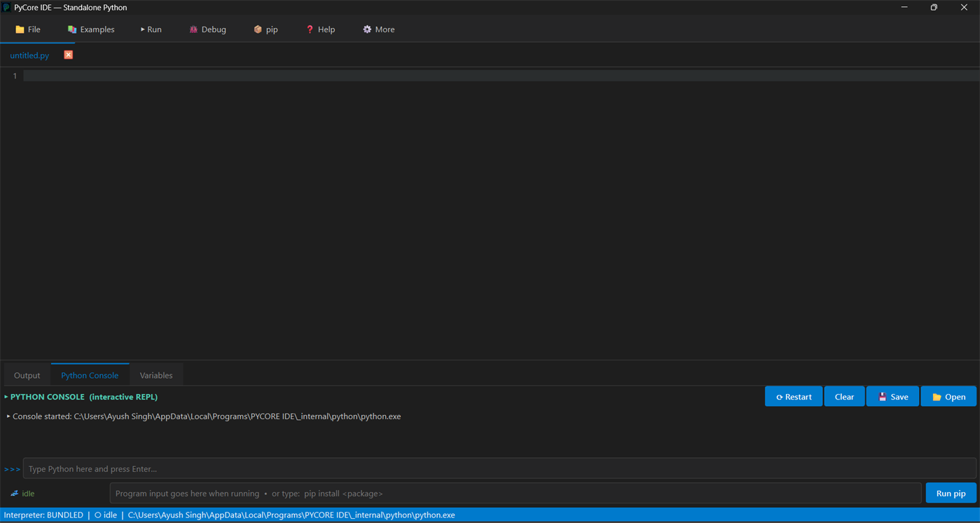This screenshot has height=523, width=980.
Task: Restart the Python console
Action: coord(794,397)
